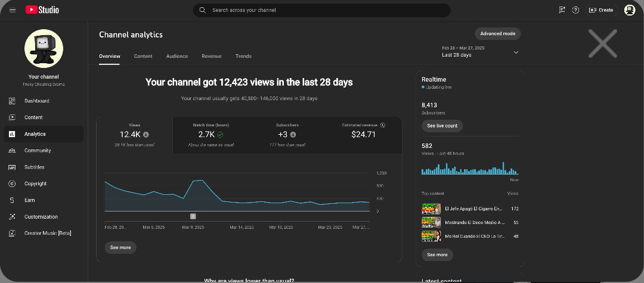Click the See live count button
Image resolution: width=644 pixels, height=283 pixels.
[442, 126]
